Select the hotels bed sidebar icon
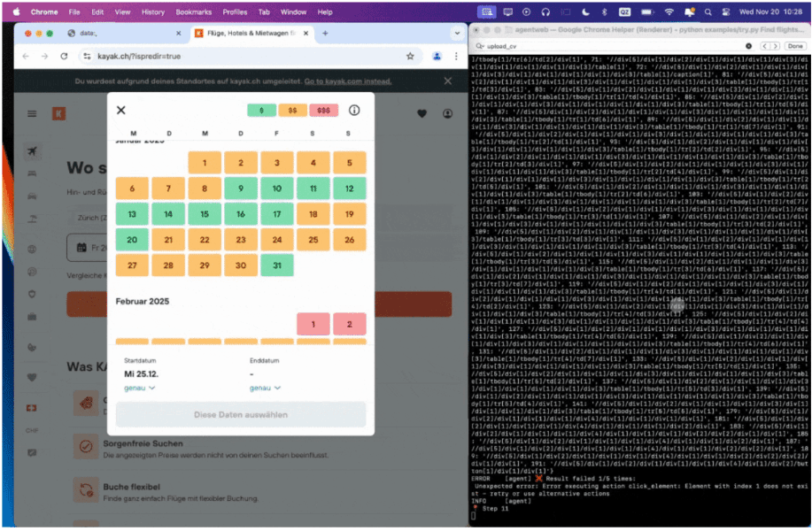Screen dimensions: 812x531 32,173
